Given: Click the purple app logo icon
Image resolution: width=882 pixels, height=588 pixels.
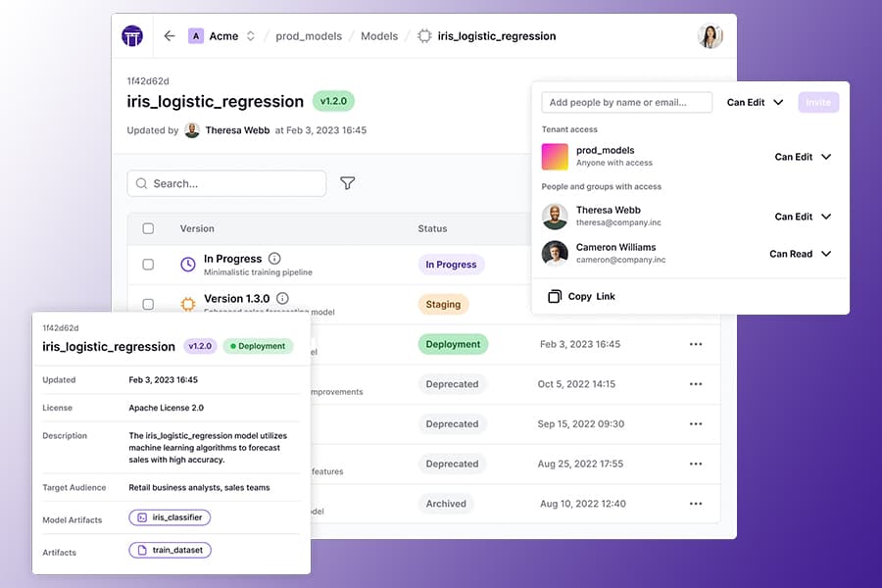Looking at the screenshot, I should coord(132,36).
